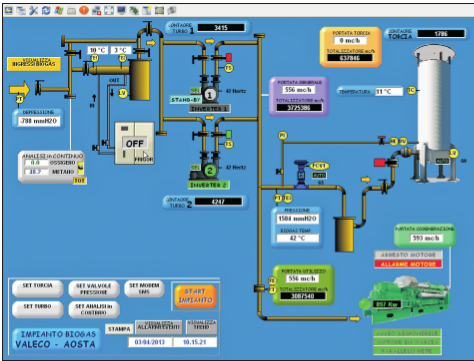
Task: Open the Visualizza Trend view
Action: tap(201, 327)
